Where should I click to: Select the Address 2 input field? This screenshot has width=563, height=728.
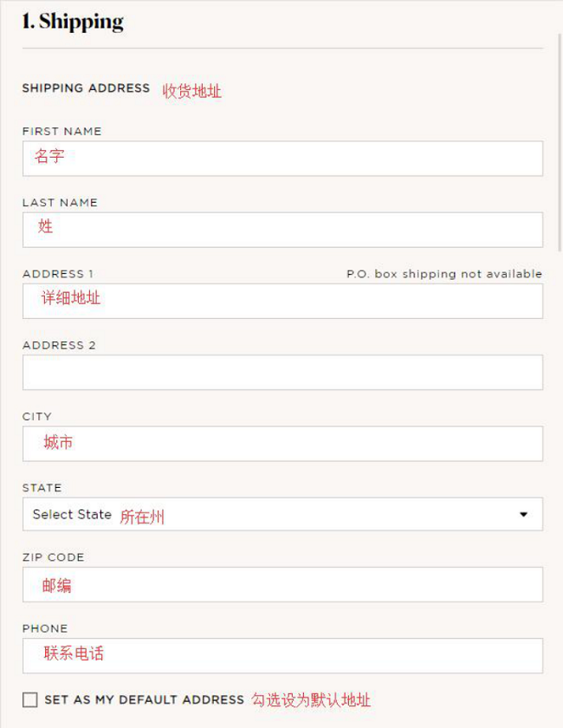pyautogui.click(x=282, y=373)
